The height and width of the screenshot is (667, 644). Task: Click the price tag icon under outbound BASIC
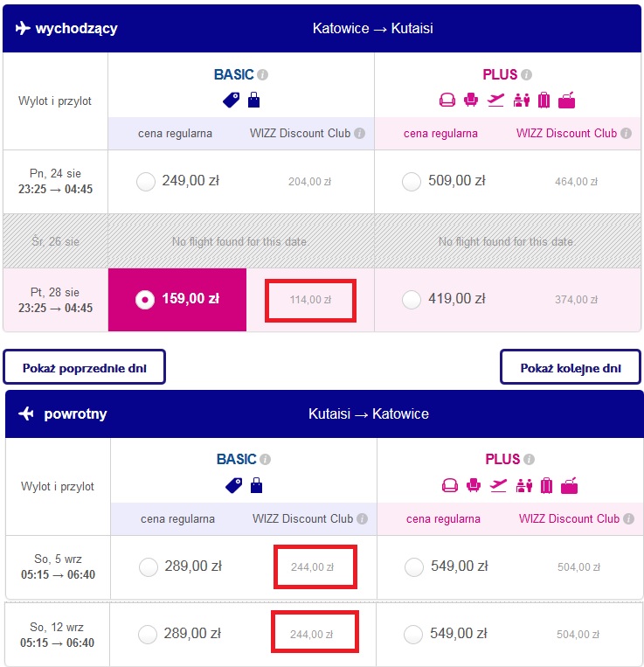(232, 101)
